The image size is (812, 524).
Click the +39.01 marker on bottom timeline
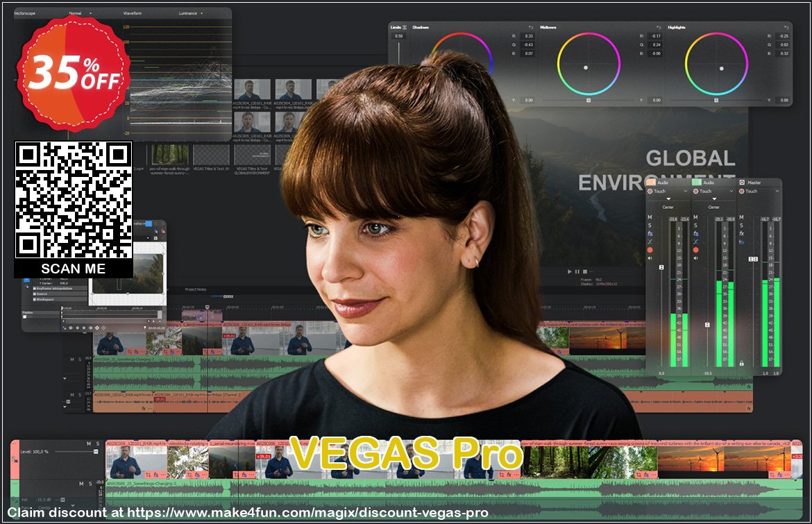264,457
